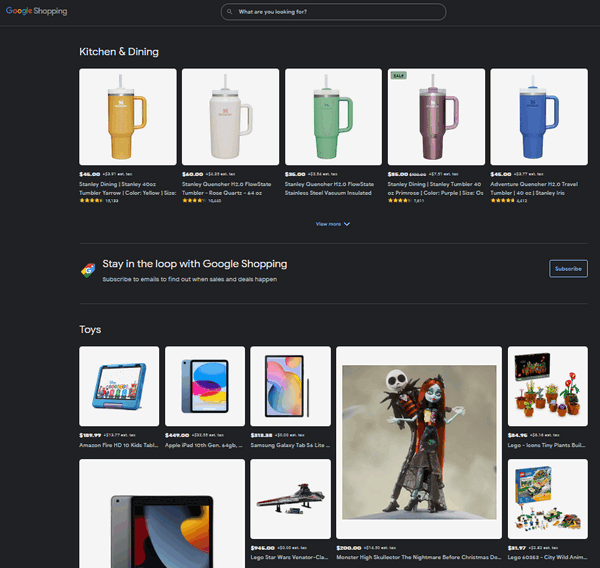
Task: Click the $60.00 Rose Quartz tumbler price
Action: 192,174
